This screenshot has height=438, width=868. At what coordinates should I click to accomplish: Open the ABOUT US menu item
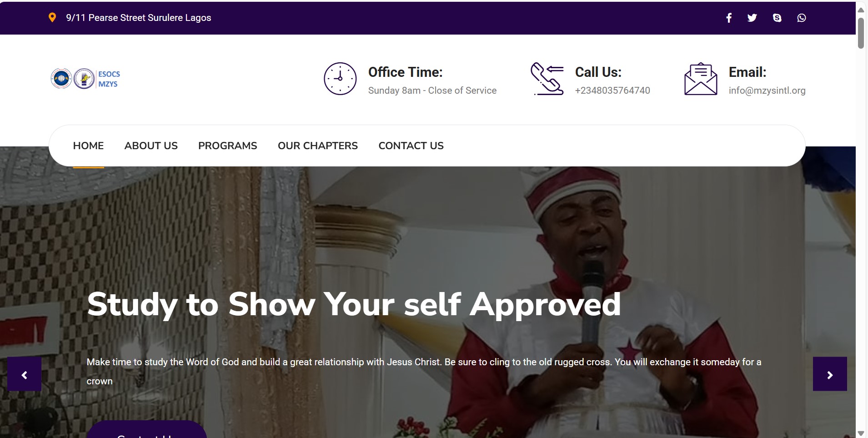point(151,146)
